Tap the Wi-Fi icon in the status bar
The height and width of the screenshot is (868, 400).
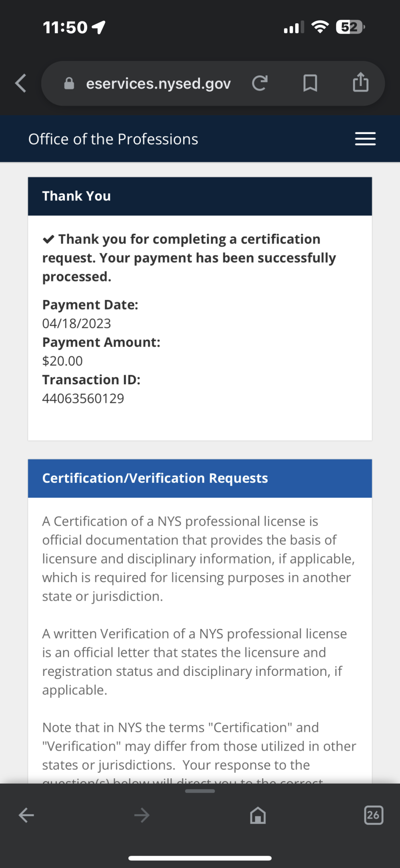click(x=320, y=27)
